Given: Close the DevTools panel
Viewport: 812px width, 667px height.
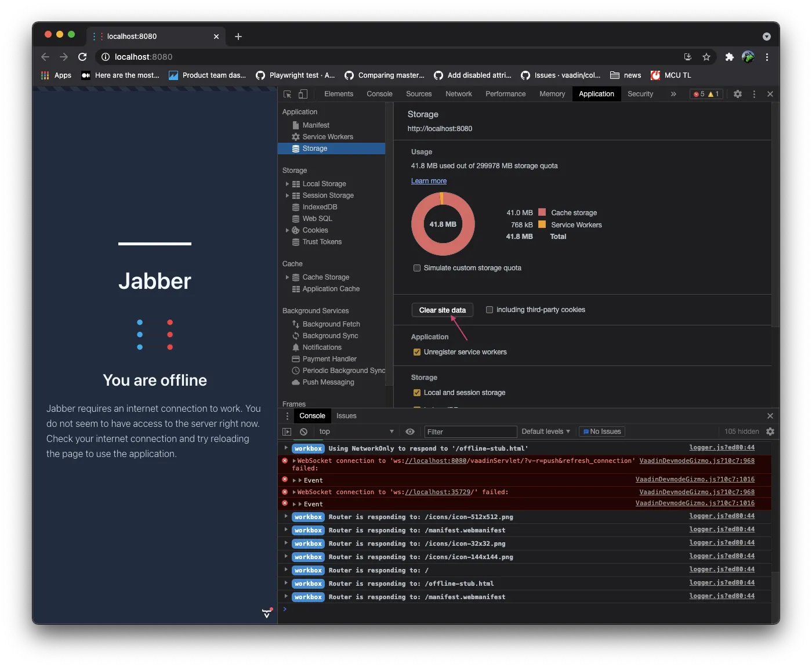Looking at the screenshot, I should (770, 94).
